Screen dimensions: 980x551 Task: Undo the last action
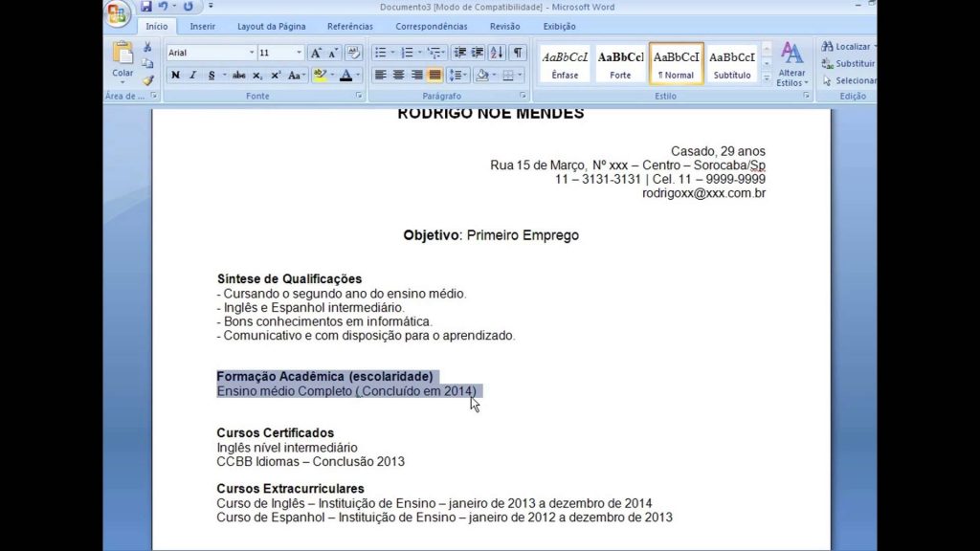click(163, 7)
